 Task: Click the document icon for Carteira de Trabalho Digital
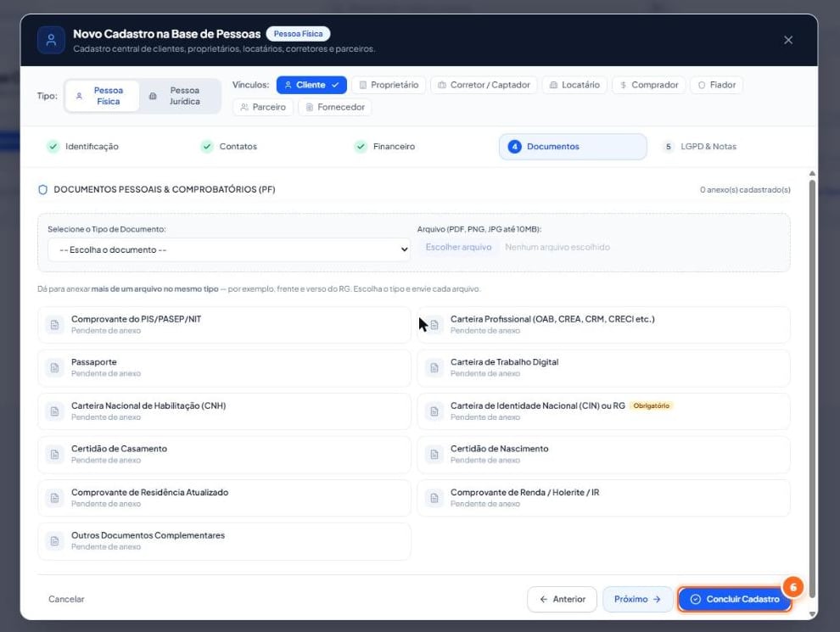tap(434, 368)
